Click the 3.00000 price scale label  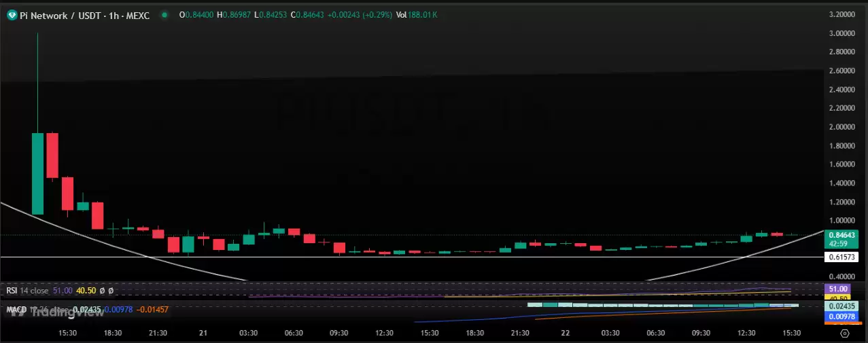tap(842, 33)
